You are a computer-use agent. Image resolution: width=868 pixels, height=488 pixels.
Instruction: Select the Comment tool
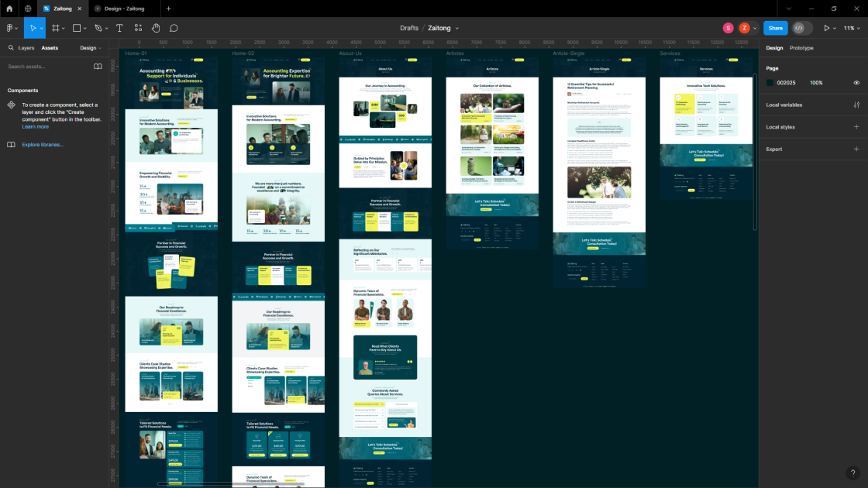pyautogui.click(x=174, y=28)
